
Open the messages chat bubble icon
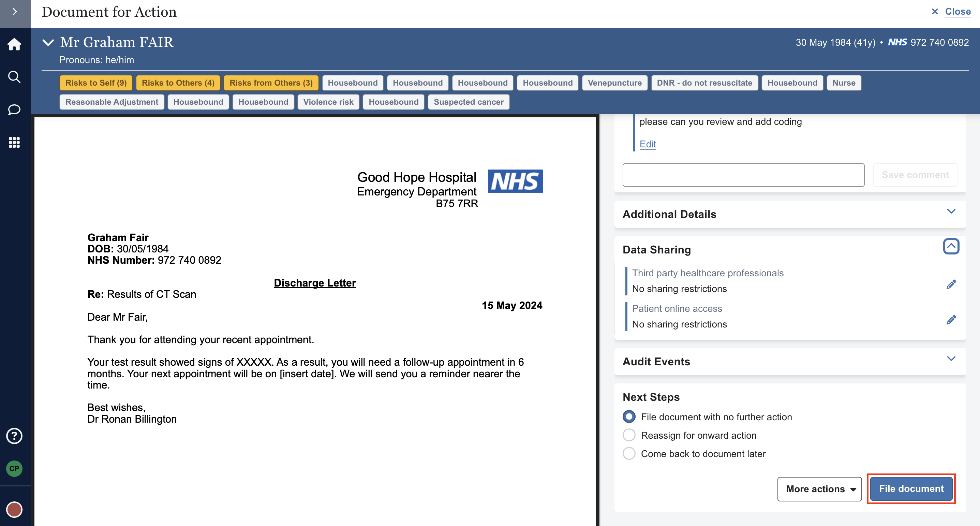[x=14, y=109]
